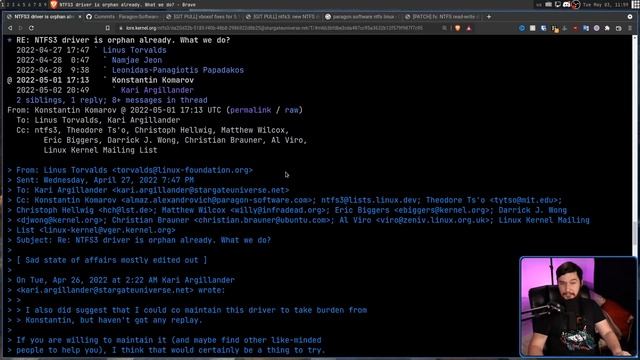640x360 pixels.
Task: Click the Linux Kernel Mailing List Cc line
Action: (x=100, y=150)
